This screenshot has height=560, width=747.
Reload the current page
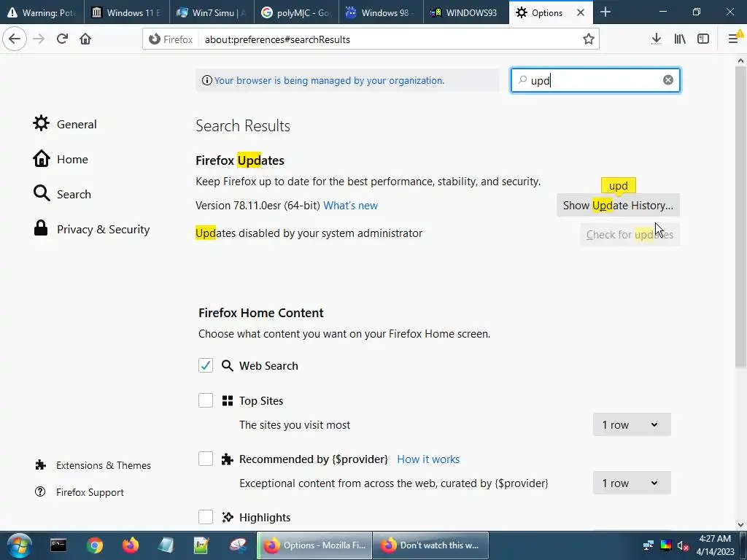click(62, 39)
